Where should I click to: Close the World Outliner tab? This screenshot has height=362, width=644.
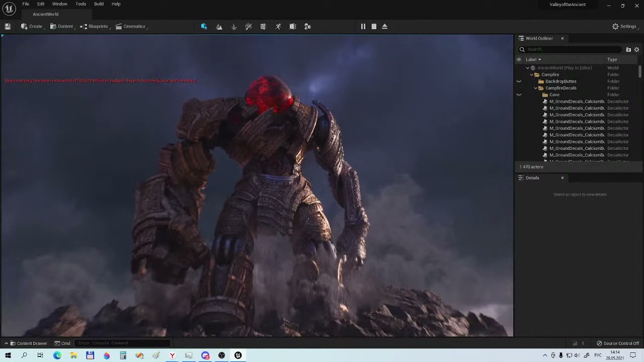(562, 38)
